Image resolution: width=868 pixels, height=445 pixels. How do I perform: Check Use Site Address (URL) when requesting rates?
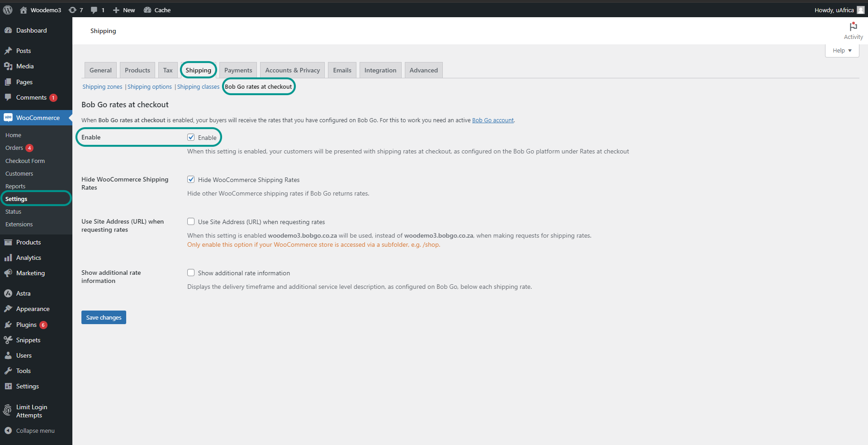point(191,221)
